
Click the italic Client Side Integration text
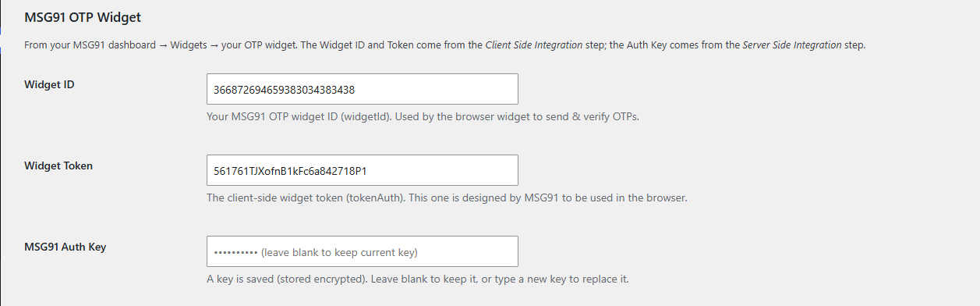pos(533,45)
